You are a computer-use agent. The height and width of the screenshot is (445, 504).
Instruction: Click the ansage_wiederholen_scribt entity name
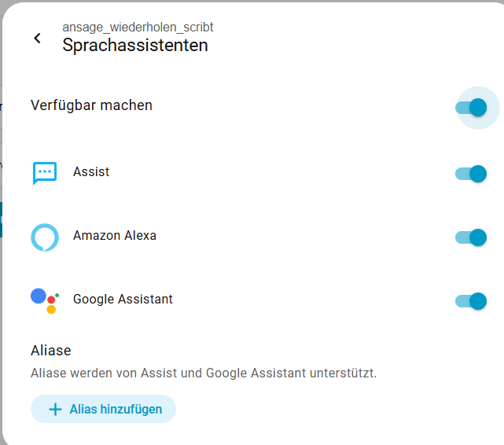tap(138, 28)
